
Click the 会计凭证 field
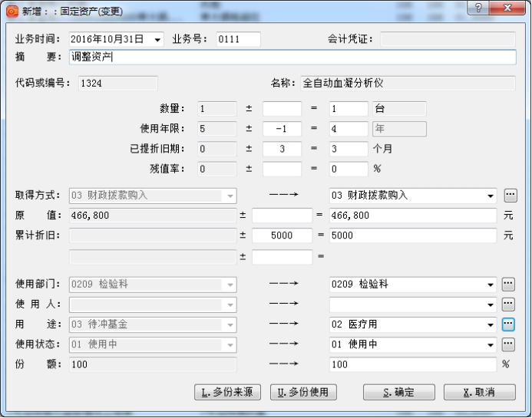[x=448, y=39]
